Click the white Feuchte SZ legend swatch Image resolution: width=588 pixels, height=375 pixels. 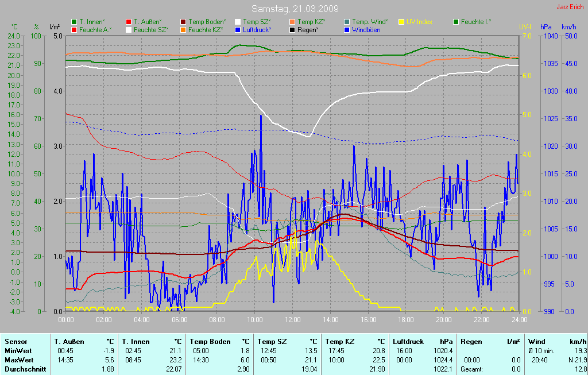tap(129, 30)
